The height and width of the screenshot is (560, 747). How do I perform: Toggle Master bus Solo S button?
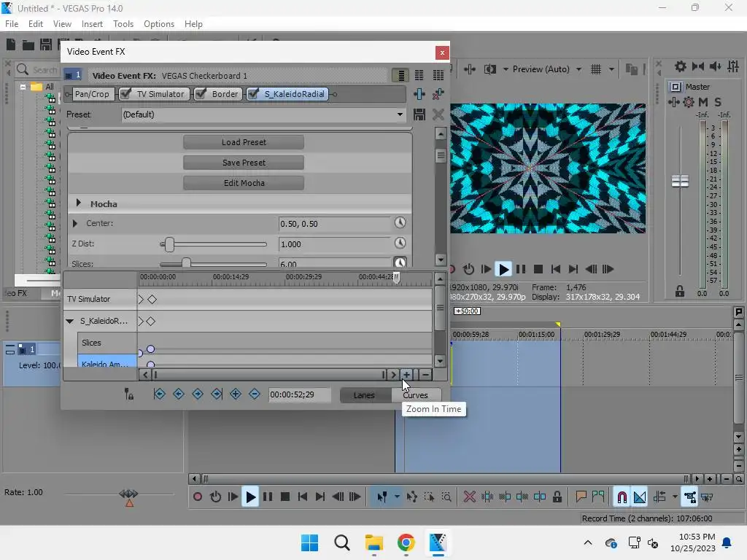tap(718, 102)
